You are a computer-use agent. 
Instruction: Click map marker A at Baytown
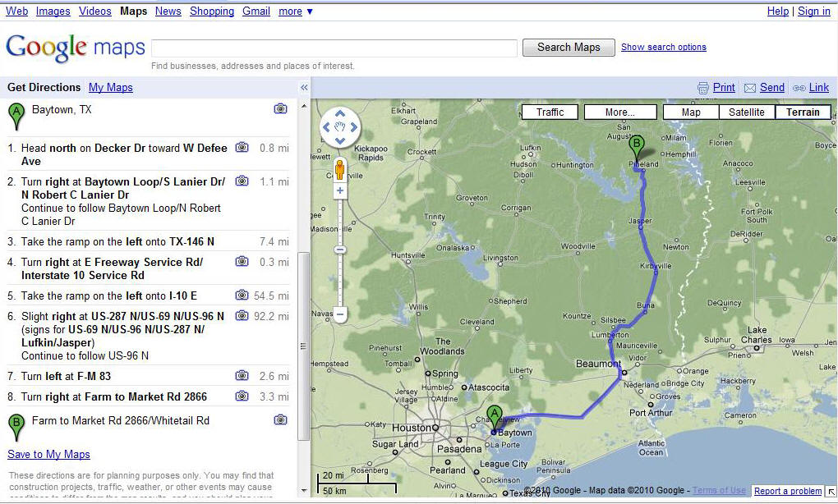[x=495, y=419]
